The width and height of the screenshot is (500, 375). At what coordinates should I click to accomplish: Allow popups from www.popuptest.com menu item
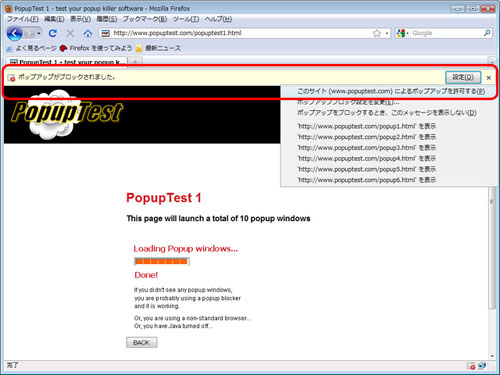point(391,91)
